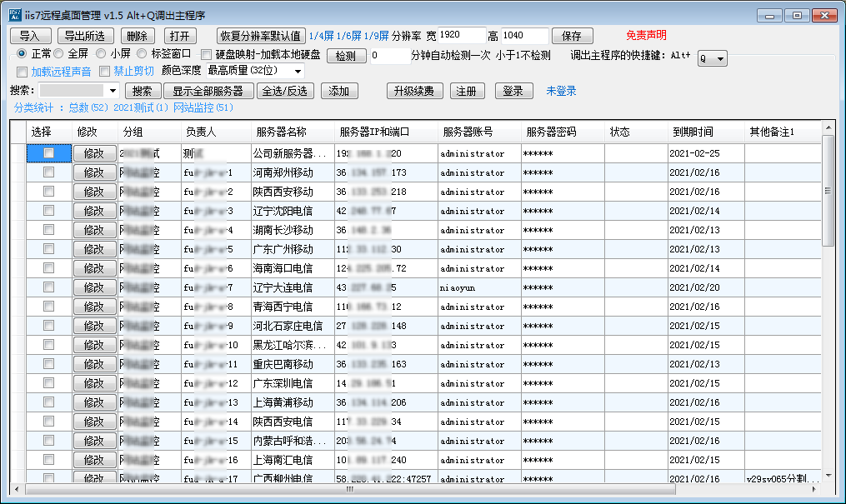Click the 导出所选 export button

point(85,36)
